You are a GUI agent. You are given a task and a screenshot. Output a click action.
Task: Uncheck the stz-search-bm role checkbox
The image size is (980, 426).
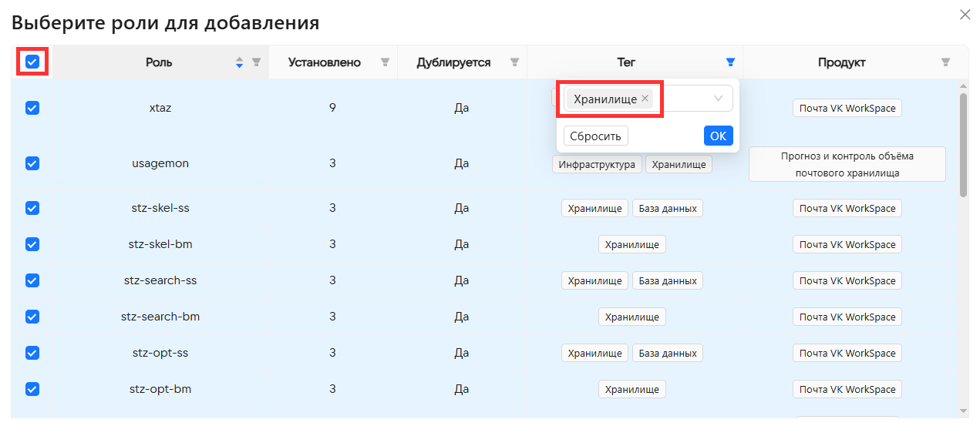click(x=32, y=317)
